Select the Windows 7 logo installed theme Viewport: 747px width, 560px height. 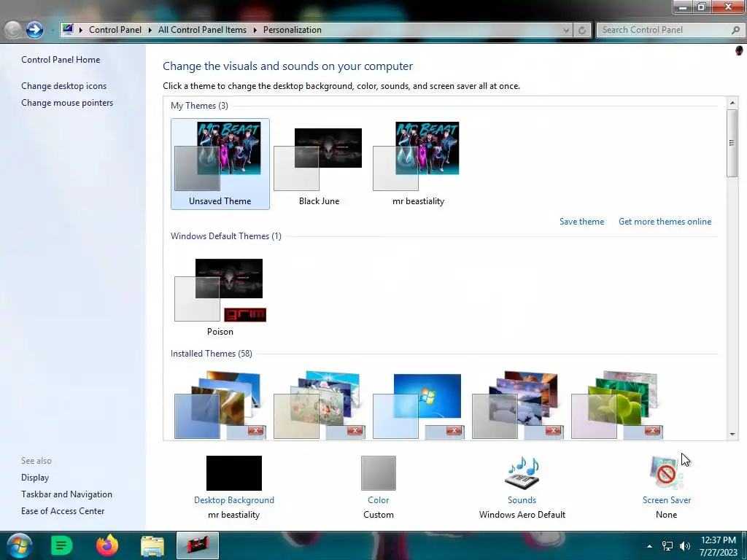(418, 405)
